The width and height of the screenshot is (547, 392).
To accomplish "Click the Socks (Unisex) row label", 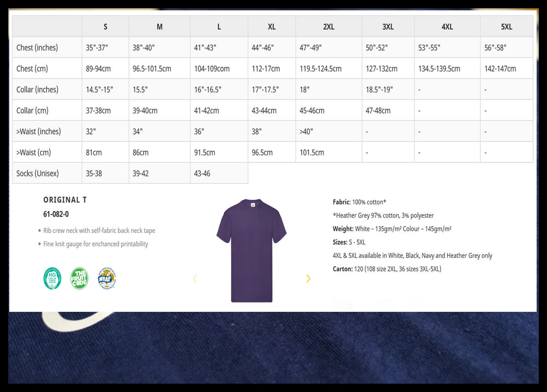I will (37, 173).
